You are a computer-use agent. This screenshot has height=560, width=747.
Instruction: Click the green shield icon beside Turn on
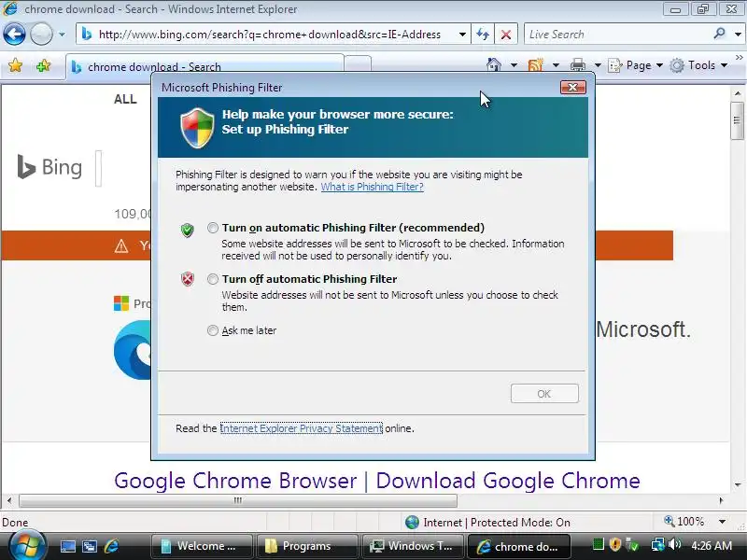coord(188,230)
